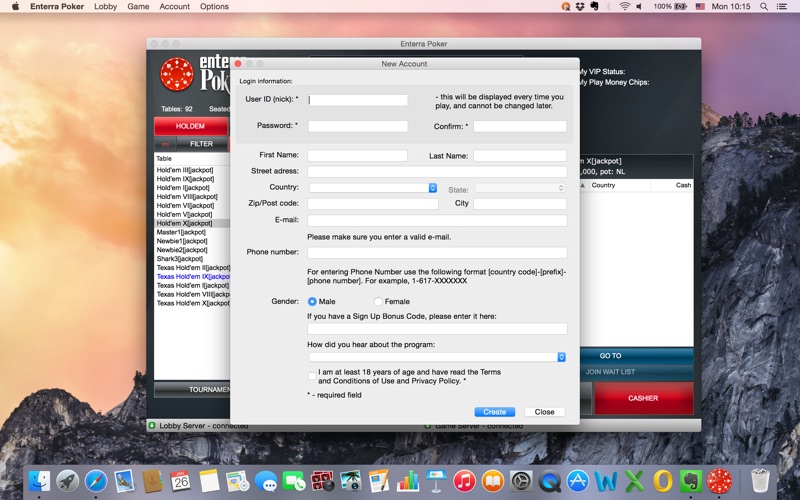Select the Female gender option
Image resolution: width=800 pixels, height=500 pixels.
click(378, 302)
